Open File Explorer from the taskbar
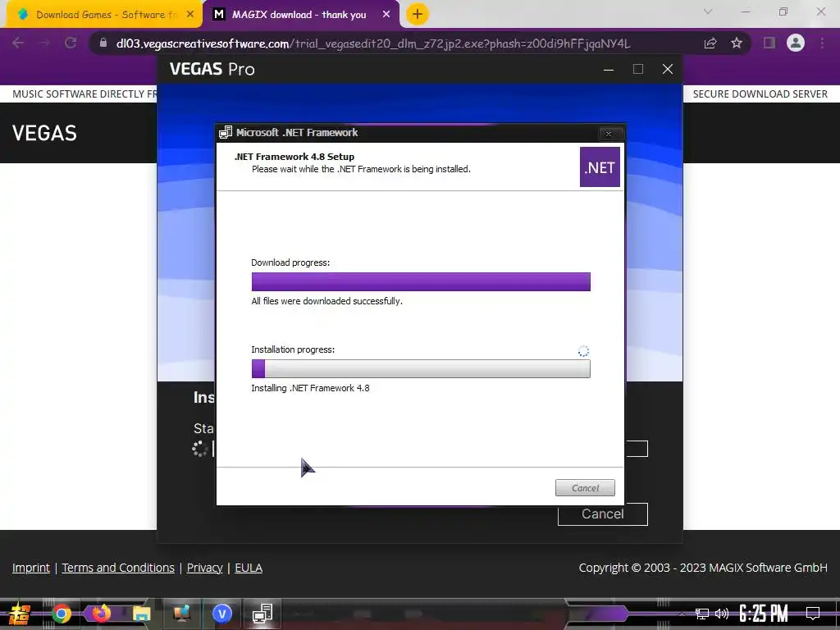This screenshot has width=840, height=630. pyautogui.click(x=141, y=614)
